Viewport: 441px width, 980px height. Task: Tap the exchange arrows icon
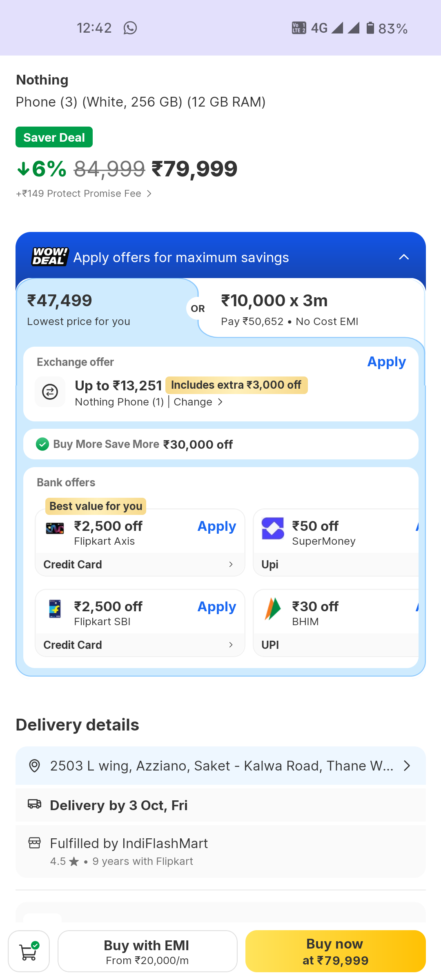pos(50,392)
